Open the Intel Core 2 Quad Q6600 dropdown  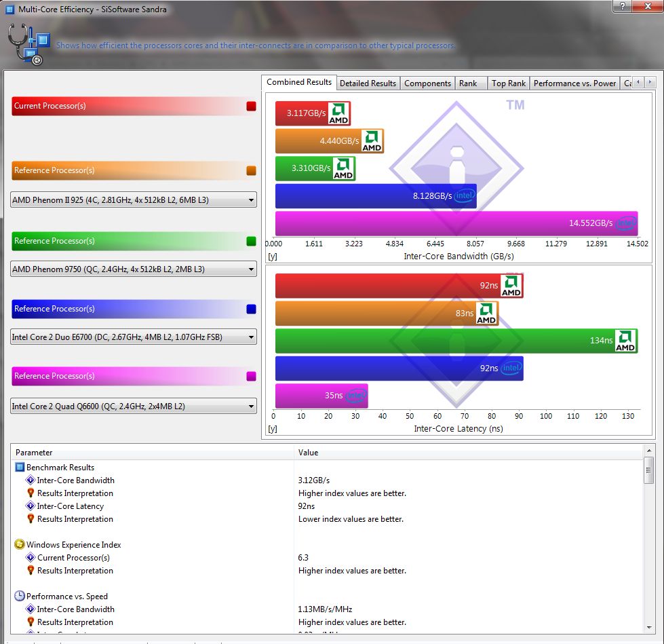click(x=134, y=406)
